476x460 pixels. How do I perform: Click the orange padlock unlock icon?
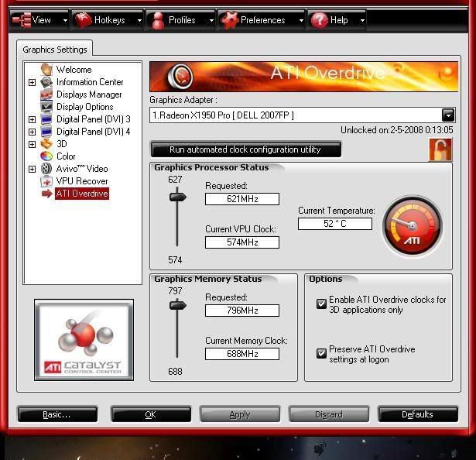440,150
